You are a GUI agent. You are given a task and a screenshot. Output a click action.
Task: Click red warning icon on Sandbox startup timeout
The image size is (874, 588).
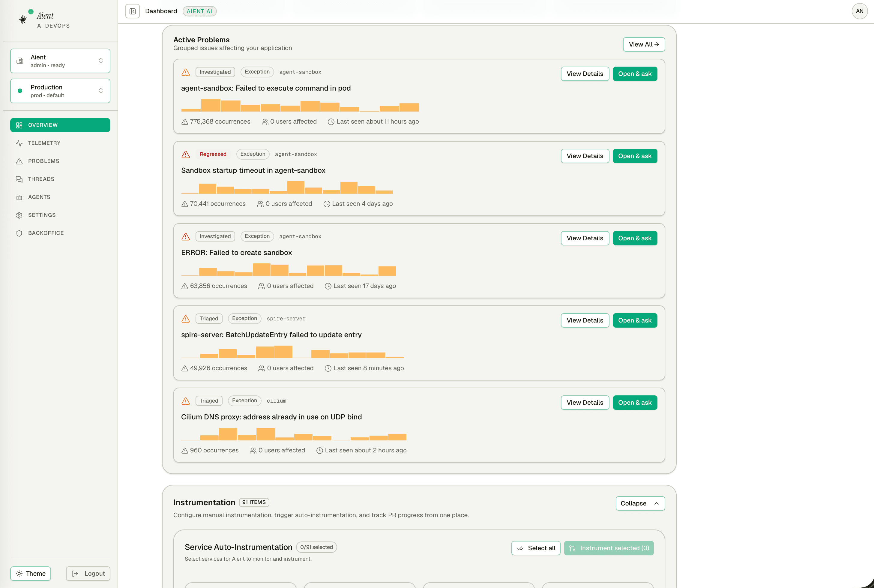(x=186, y=154)
